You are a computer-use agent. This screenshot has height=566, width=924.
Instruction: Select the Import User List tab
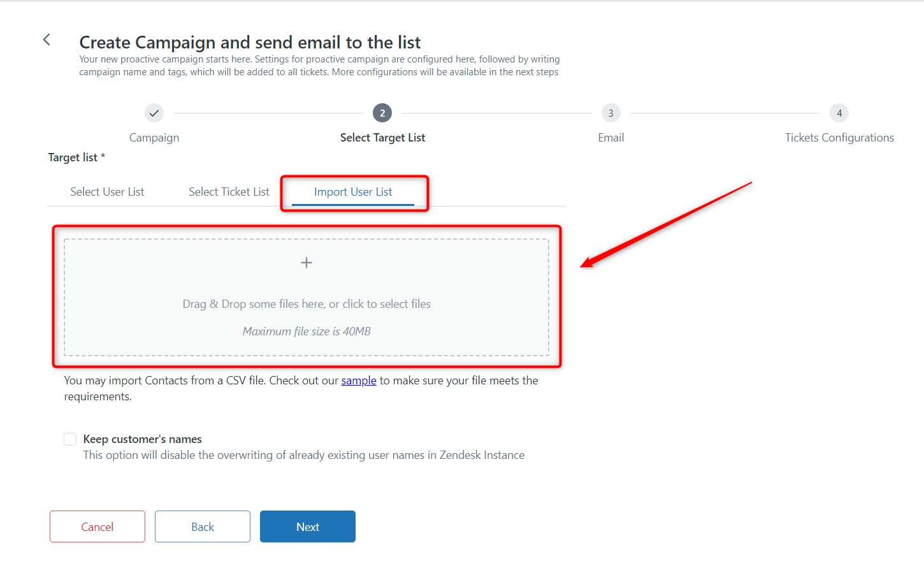pyautogui.click(x=353, y=191)
